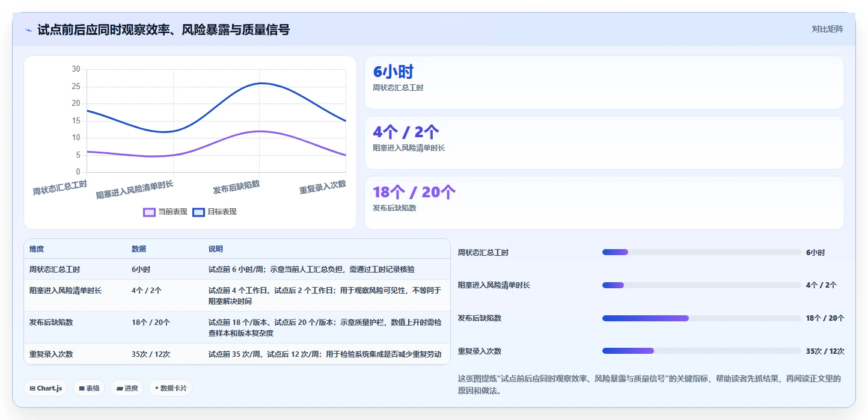Click the 数据卡片 chip sparkle icon

pos(156,388)
